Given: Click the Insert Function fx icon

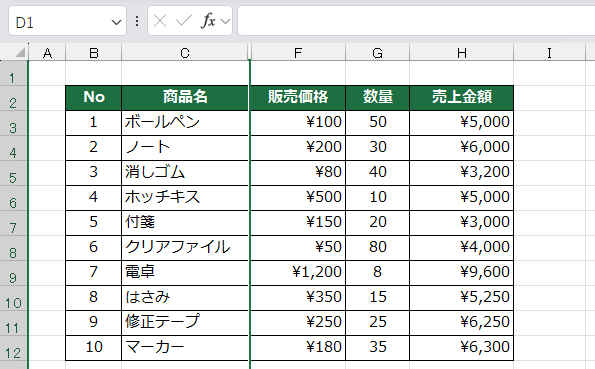Looking at the screenshot, I should coord(208,21).
